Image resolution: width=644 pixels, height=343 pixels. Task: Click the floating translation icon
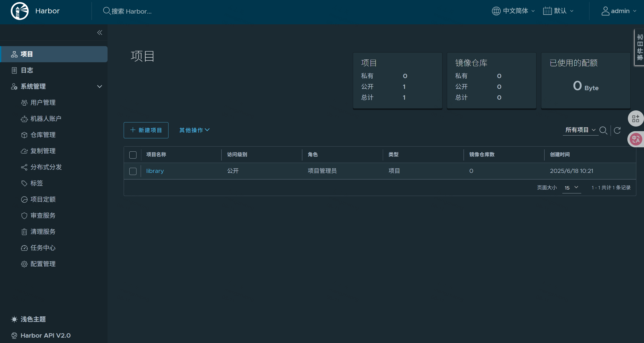(x=636, y=139)
